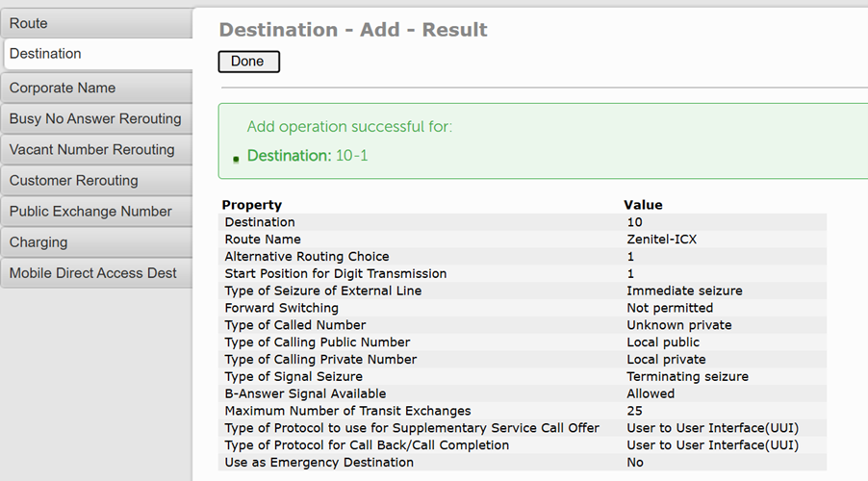Open Public Exchange Number section
Image resolution: width=868 pixels, height=481 pixels.
coord(96,211)
